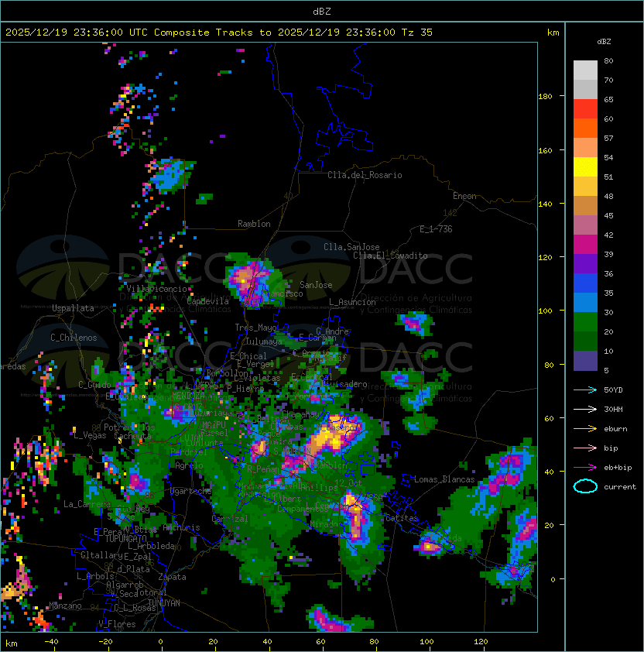Click the Composite Tracks timestamp header text
This screenshot has width=644, height=652.
(x=219, y=33)
